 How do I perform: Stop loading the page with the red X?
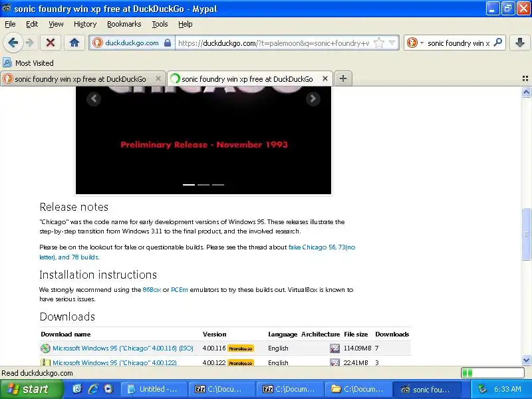pyautogui.click(x=51, y=43)
